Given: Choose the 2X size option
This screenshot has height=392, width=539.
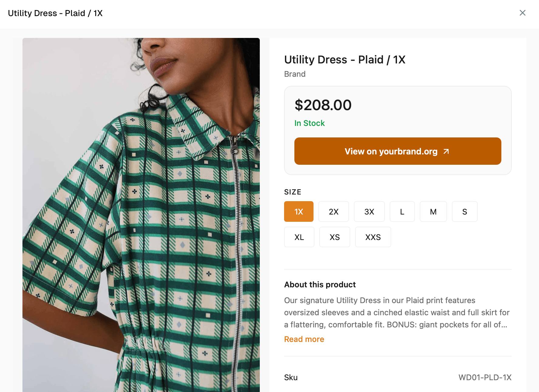Looking at the screenshot, I should [x=334, y=212].
